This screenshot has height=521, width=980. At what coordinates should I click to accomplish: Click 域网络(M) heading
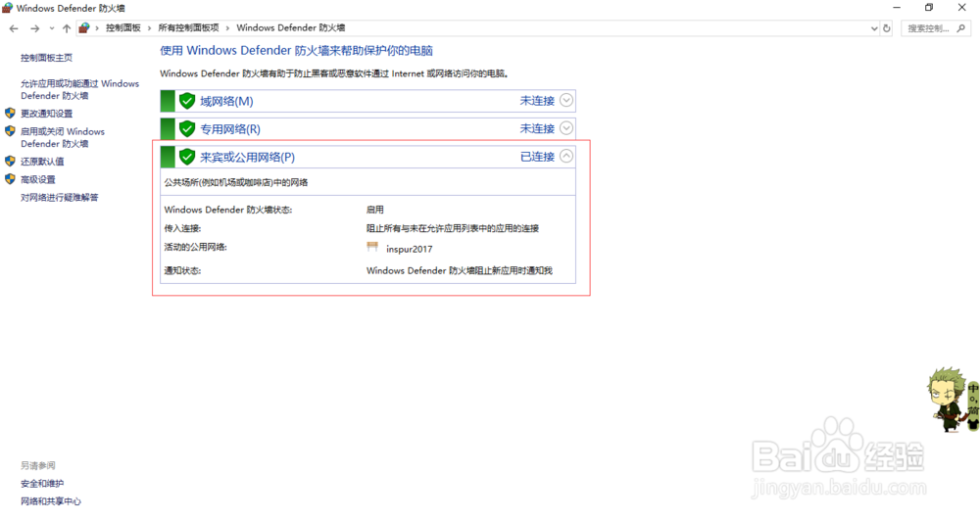click(x=226, y=101)
